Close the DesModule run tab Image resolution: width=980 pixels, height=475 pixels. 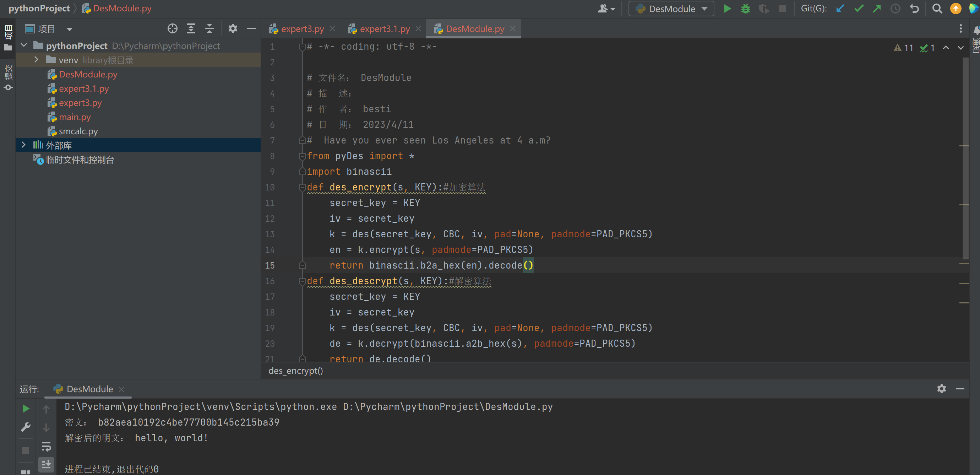[121, 389]
